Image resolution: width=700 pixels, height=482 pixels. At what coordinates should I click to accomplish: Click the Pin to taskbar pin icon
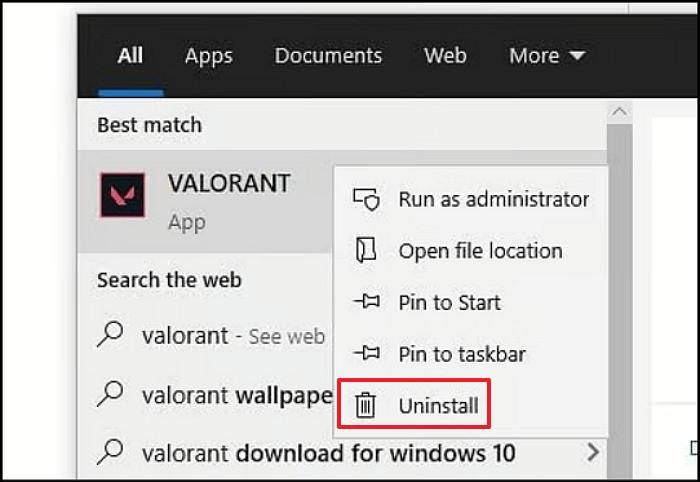coord(366,354)
